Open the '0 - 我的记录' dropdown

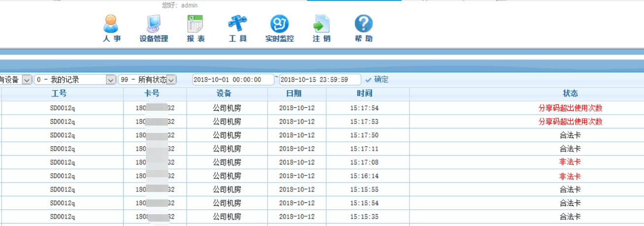coord(111,80)
